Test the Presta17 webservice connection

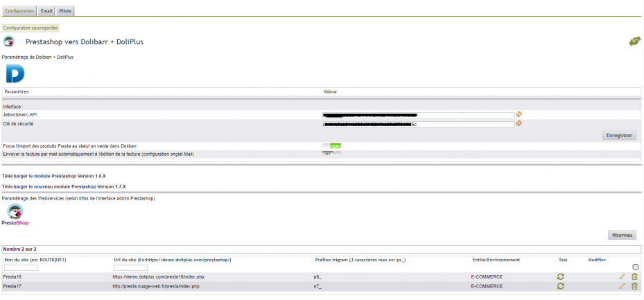[561, 286]
